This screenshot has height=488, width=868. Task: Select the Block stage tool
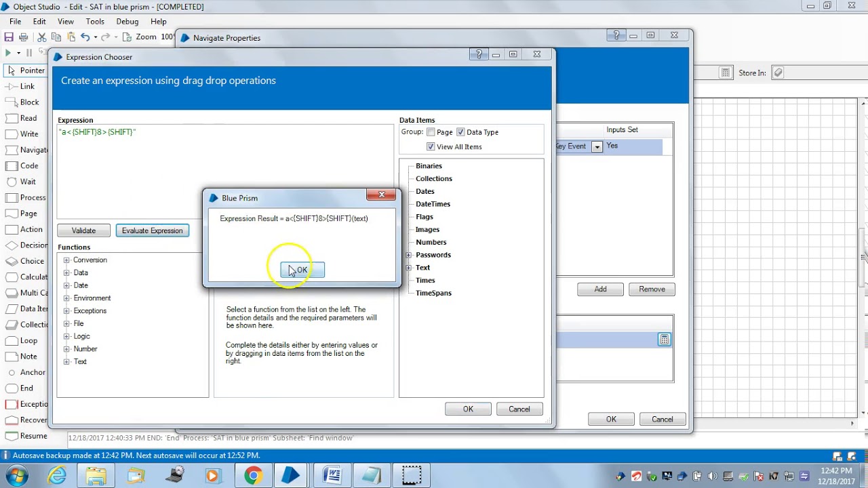[22, 102]
